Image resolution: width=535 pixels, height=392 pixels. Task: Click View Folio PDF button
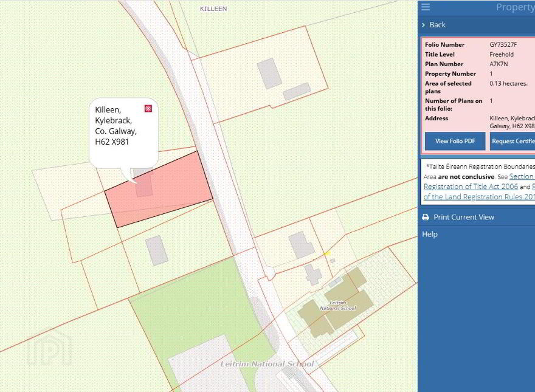tap(455, 141)
